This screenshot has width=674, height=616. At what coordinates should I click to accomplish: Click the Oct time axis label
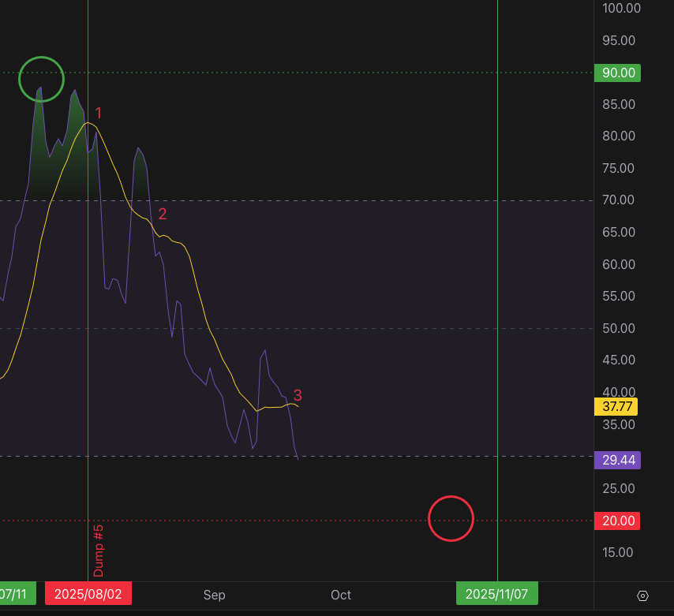point(341,595)
